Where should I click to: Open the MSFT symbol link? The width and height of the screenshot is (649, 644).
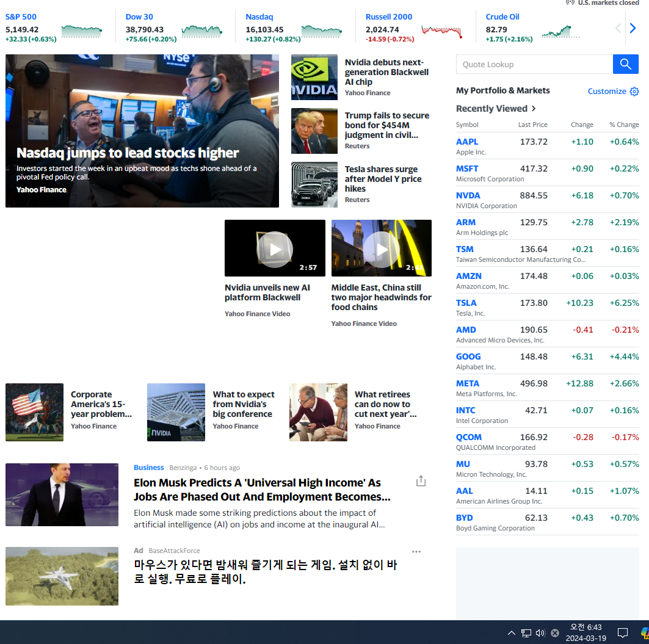[x=467, y=168]
